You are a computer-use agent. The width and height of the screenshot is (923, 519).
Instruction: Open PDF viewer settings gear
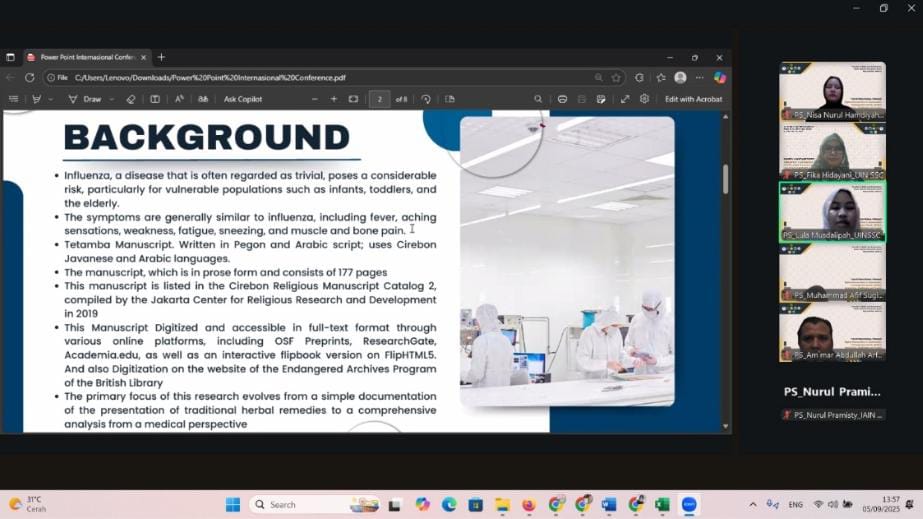(645, 99)
